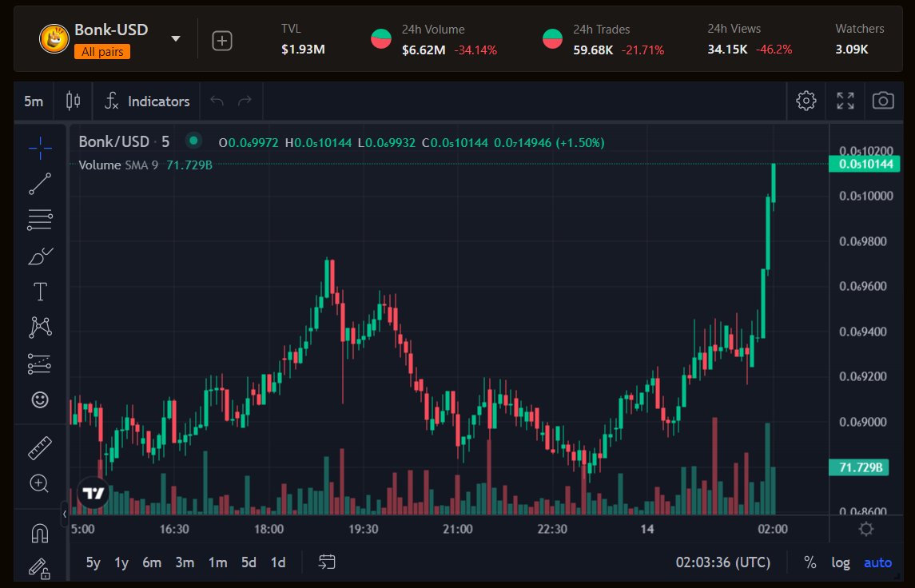Open the TradingView logo link

[93, 494]
